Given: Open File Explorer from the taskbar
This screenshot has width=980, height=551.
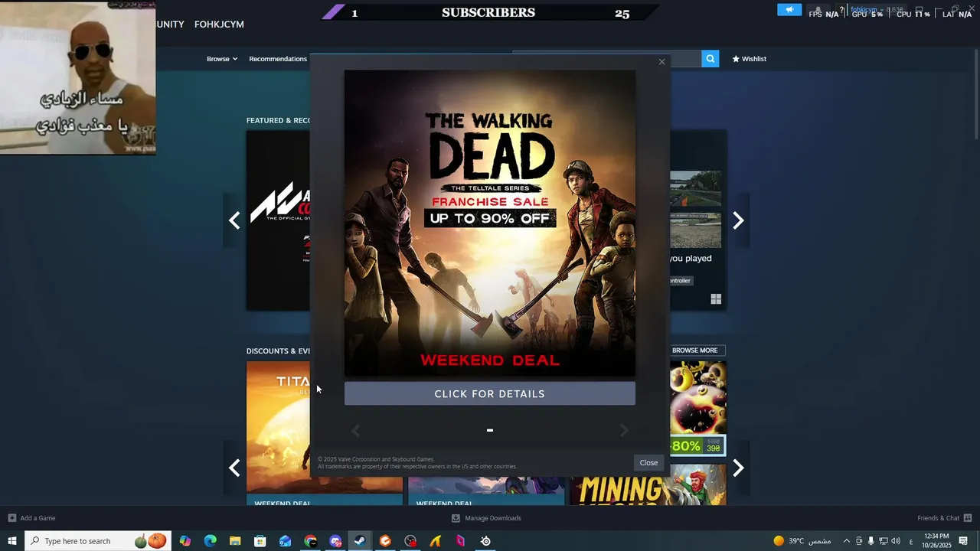Looking at the screenshot, I should pos(235,541).
